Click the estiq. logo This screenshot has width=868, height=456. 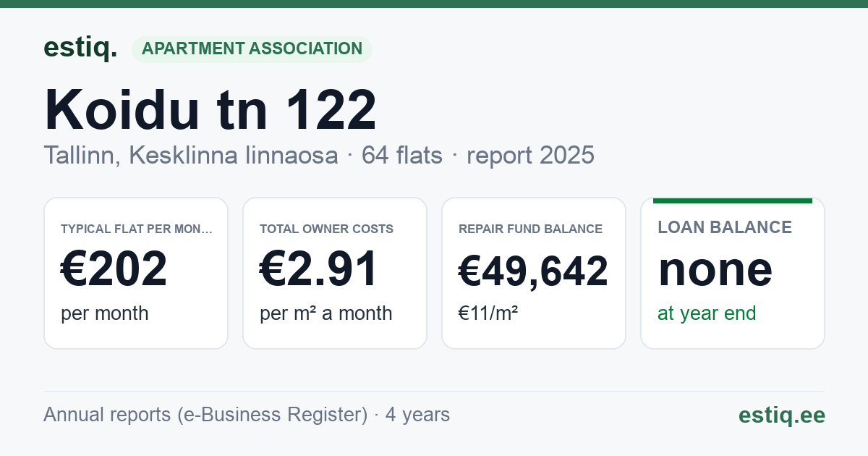coord(80,48)
